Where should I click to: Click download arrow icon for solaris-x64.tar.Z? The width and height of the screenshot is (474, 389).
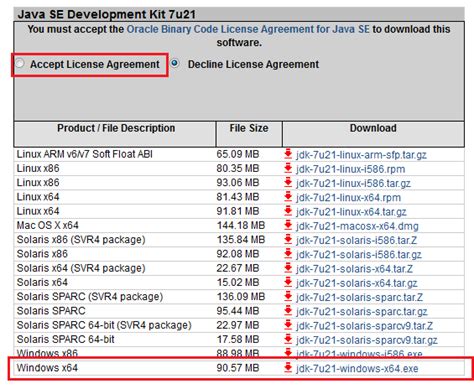pyautogui.click(x=288, y=268)
